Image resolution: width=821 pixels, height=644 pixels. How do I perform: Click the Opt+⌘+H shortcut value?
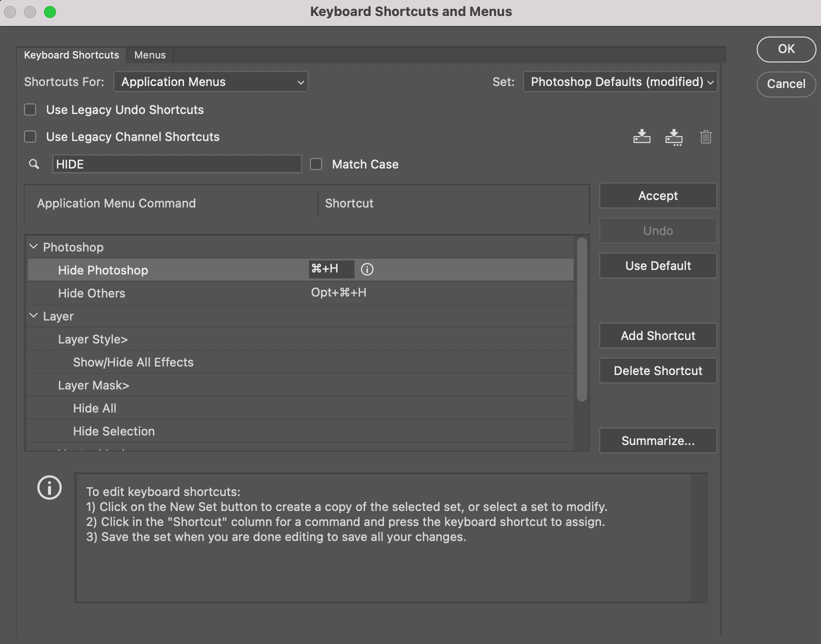tap(338, 292)
